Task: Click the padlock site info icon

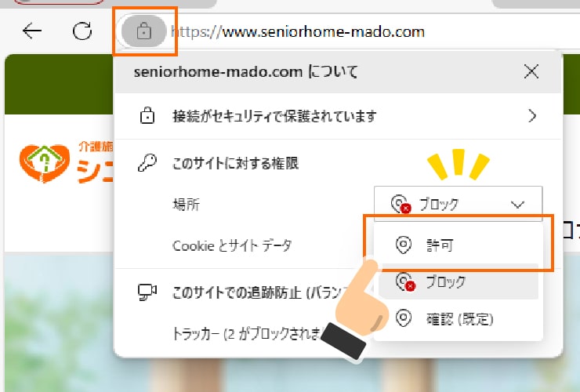Action: 144,31
